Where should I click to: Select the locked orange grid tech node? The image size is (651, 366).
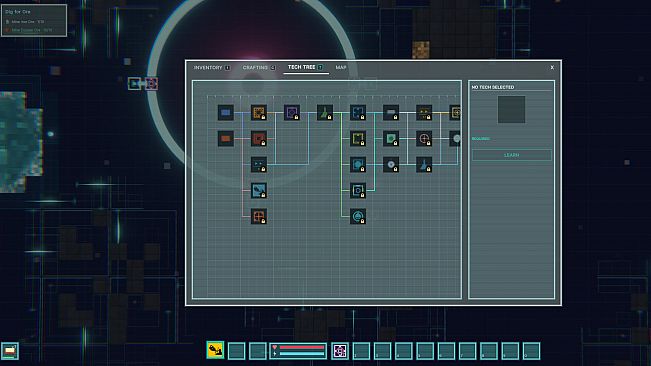pos(259,112)
